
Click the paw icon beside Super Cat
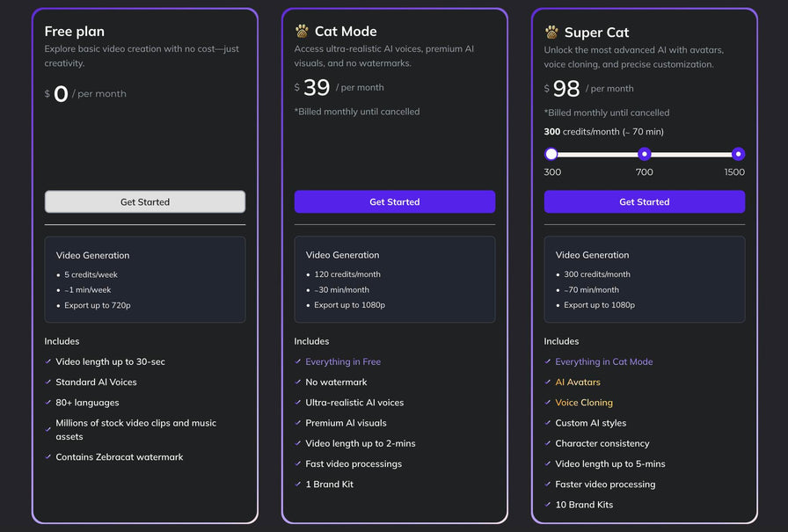click(551, 33)
